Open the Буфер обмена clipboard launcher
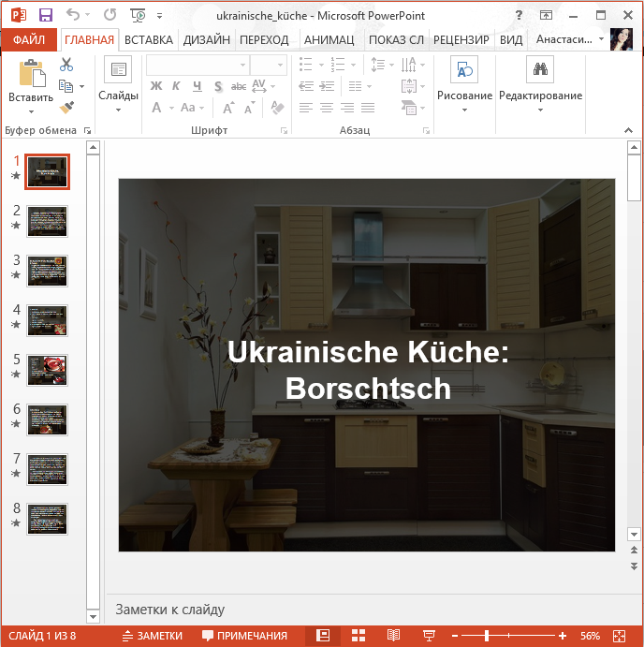 pyautogui.click(x=87, y=131)
